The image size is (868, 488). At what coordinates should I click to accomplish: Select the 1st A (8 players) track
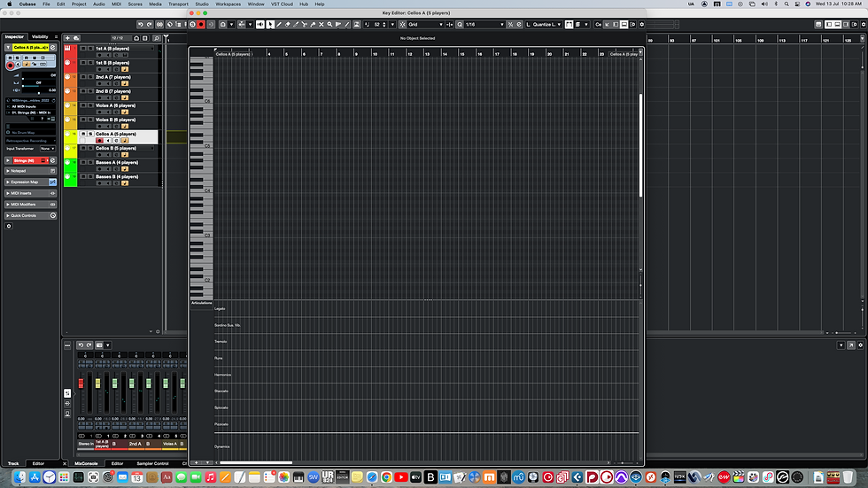pos(112,49)
